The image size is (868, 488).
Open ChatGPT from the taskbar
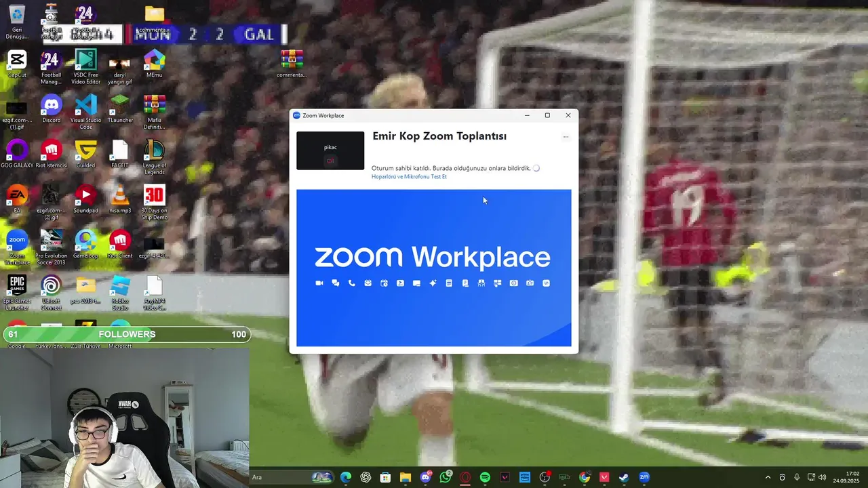pos(366,477)
